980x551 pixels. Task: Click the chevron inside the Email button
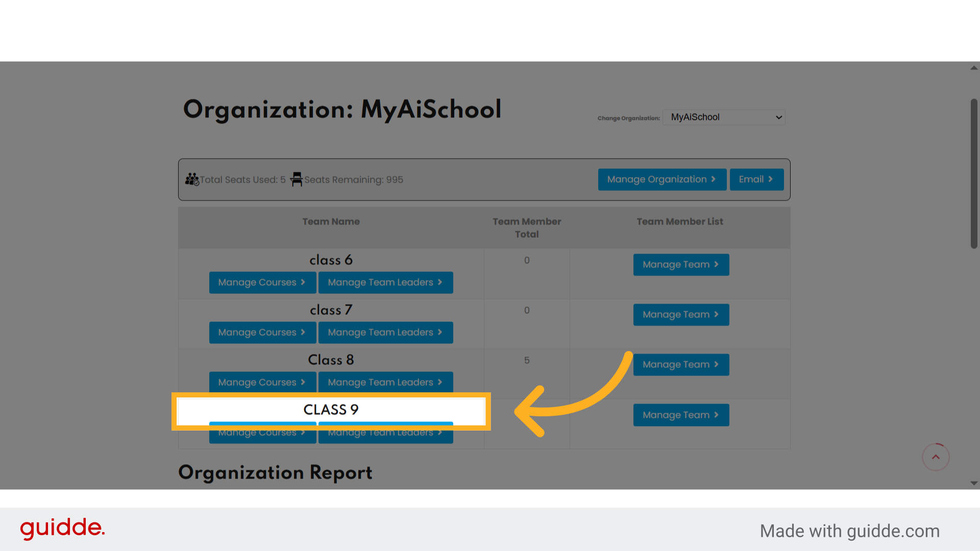tap(771, 179)
